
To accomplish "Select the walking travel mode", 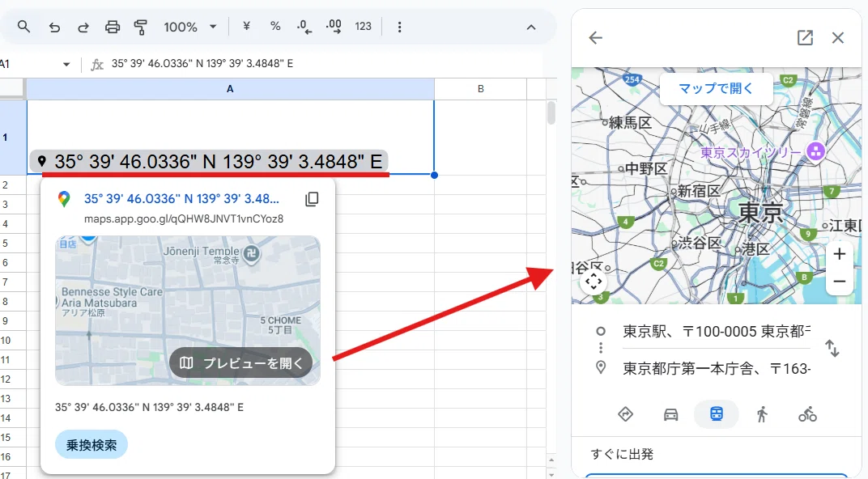I will tap(762, 414).
